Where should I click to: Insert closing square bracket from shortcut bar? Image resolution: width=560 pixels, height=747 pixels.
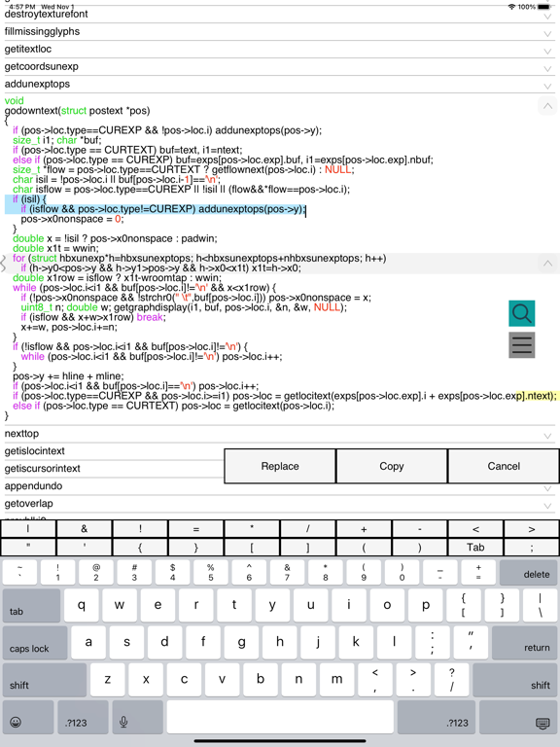pos(308,547)
